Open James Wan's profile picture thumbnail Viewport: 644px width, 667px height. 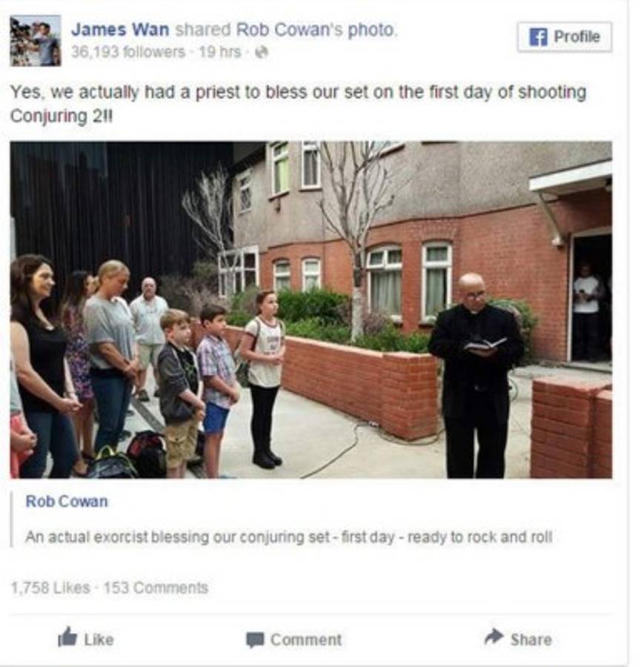pyautogui.click(x=36, y=41)
